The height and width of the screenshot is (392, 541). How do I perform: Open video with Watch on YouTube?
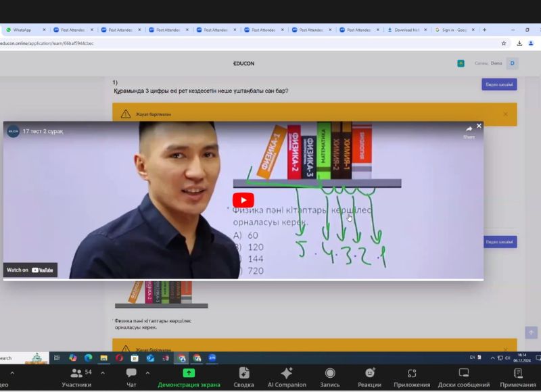[30, 270]
